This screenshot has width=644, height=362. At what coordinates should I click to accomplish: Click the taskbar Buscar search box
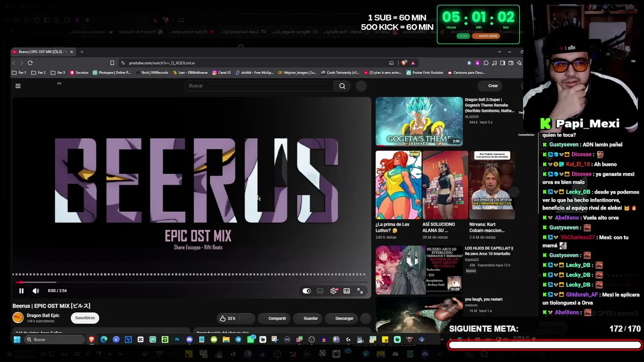pos(54,340)
